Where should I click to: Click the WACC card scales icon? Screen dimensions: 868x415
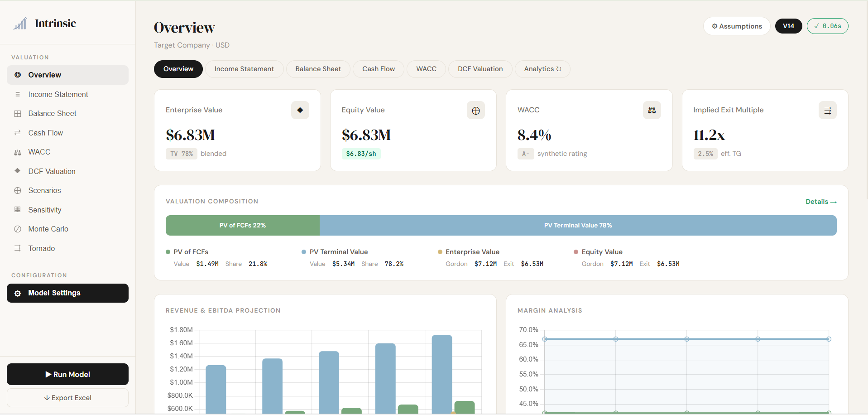pyautogui.click(x=652, y=110)
